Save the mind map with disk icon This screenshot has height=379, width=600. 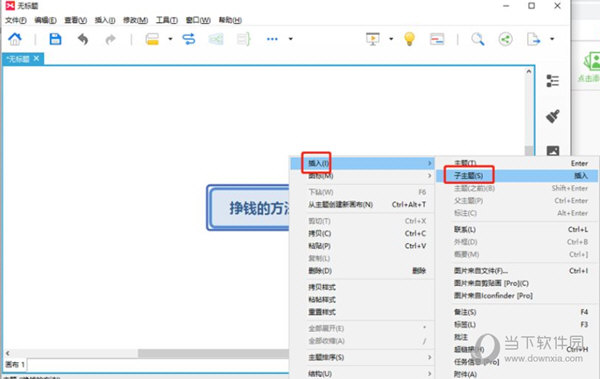tap(55, 39)
